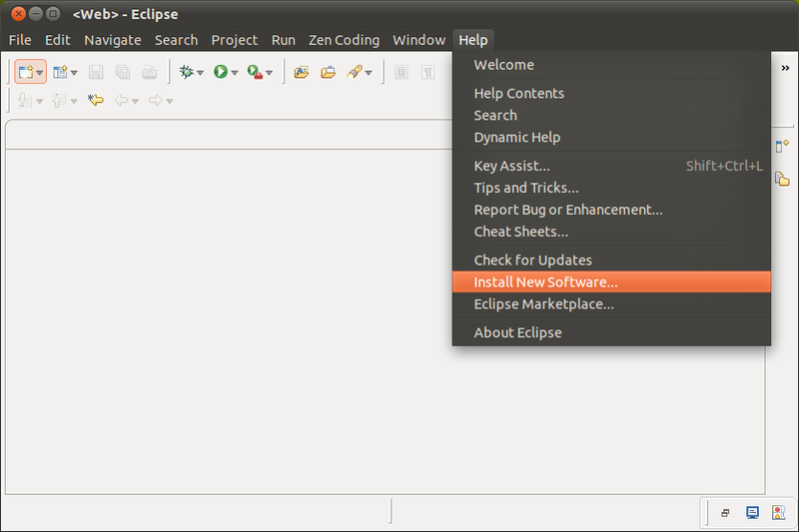Open the External Tools dropdown arrow
Viewport: 799px width, 532px height.
[x=270, y=73]
